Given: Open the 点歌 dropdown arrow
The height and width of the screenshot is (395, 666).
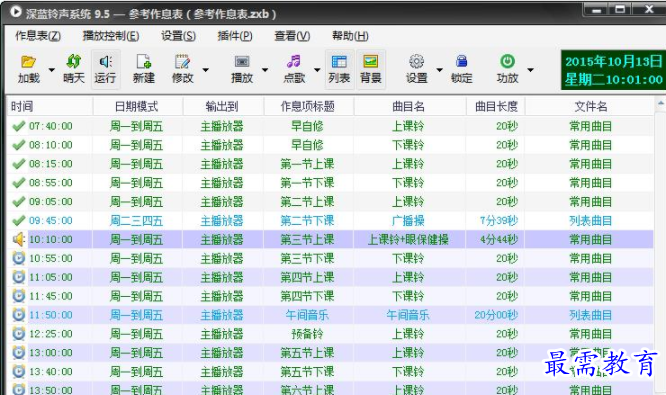Looking at the screenshot, I should 317,70.
